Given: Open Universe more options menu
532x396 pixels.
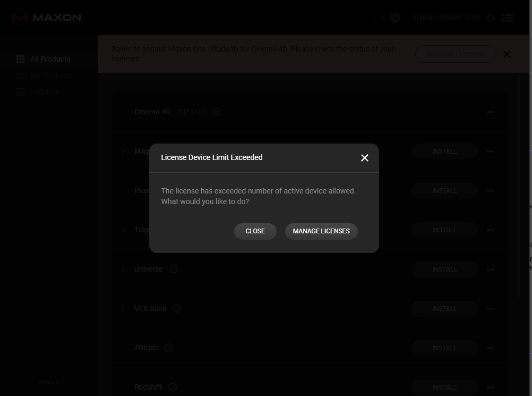Looking at the screenshot, I should [x=491, y=269].
